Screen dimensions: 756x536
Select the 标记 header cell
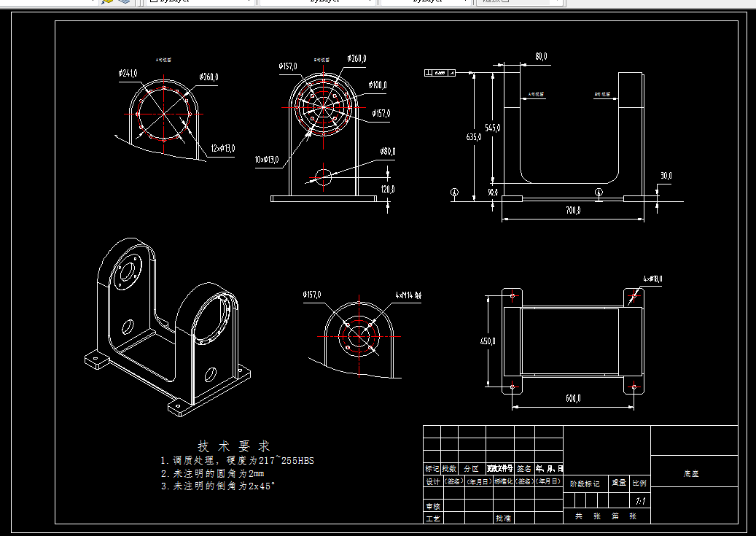pyautogui.click(x=432, y=468)
